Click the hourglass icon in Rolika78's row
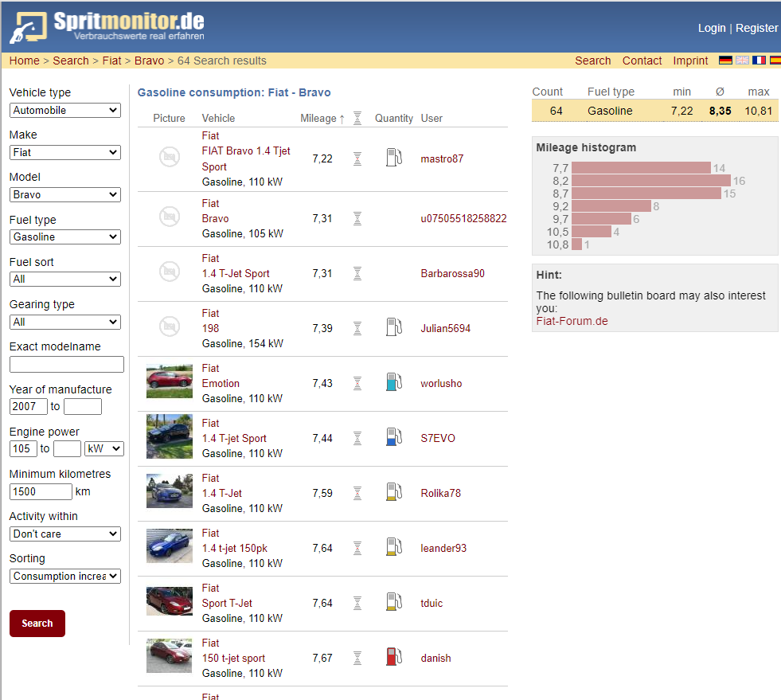The height and width of the screenshot is (700, 781). pos(357,493)
